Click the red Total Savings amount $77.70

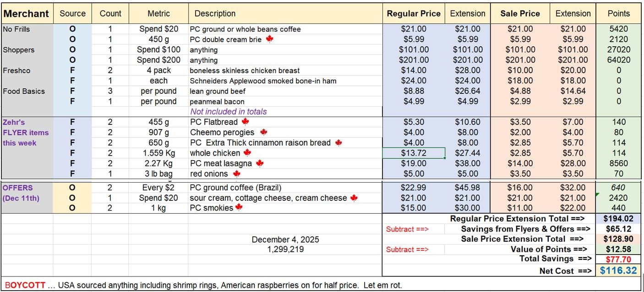tap(618, 260)
